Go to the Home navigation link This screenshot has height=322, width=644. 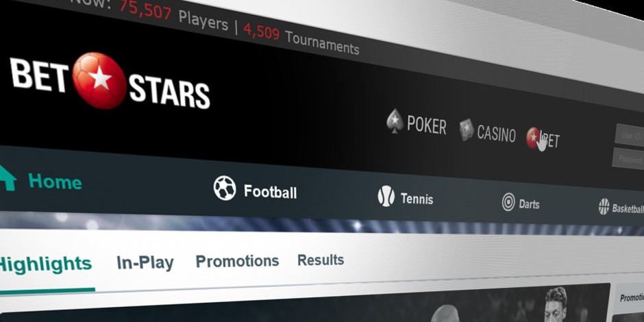click(x=55, y=182)
